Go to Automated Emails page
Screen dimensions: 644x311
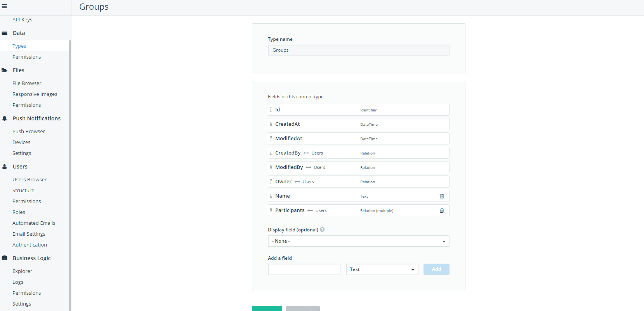coord(34,223)
